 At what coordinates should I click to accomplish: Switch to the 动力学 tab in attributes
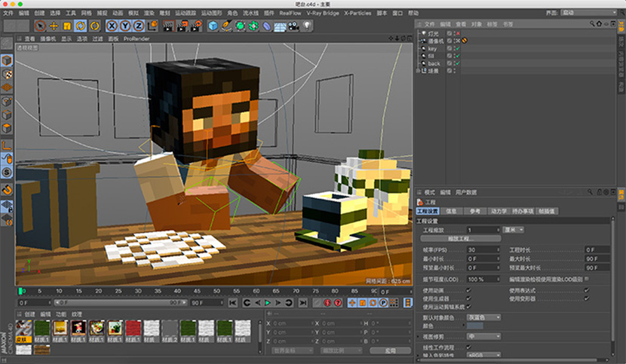(499, 211)
